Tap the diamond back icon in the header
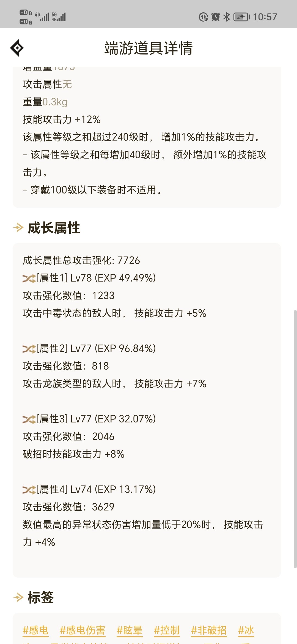 pos(17,48)
